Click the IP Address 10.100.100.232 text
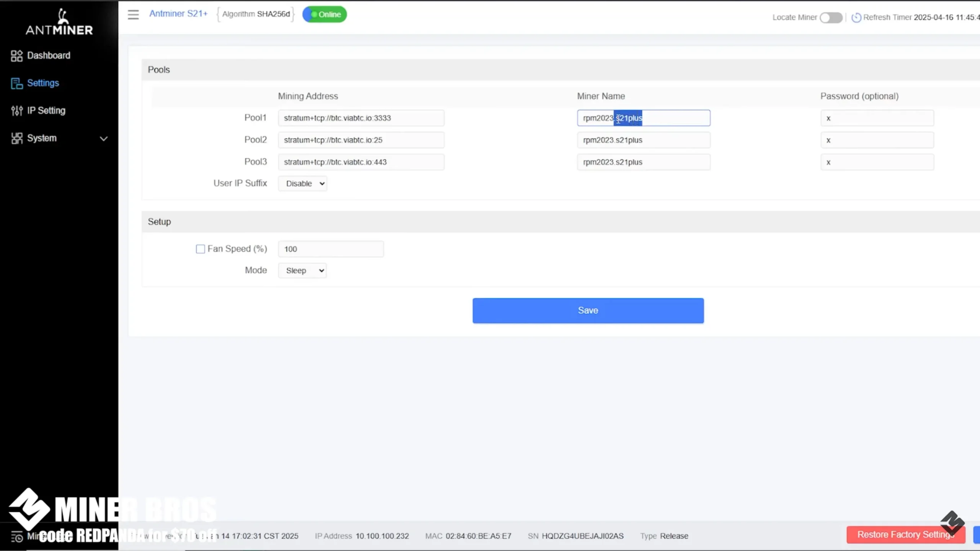Viewport: 980px width, 551px height. pyautogui.click(x=362, y=536)
